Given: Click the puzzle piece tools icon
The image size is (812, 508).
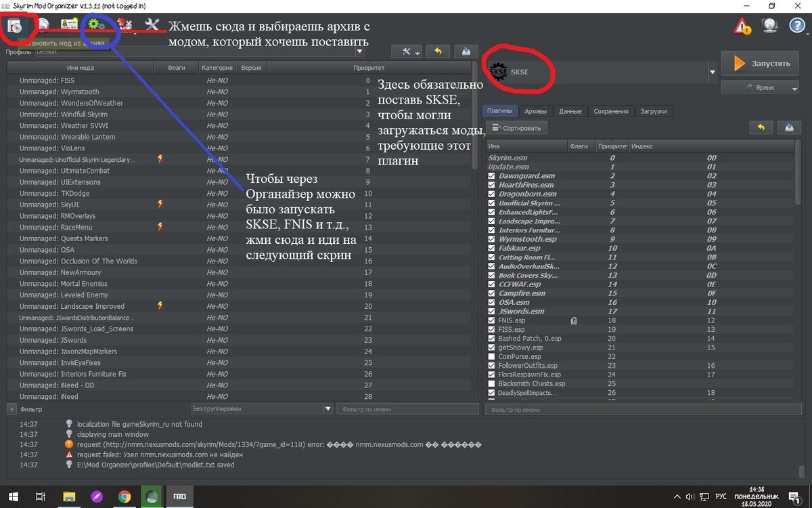Looking at the screenshot, I should pyautogui.click(x=125, y=26).
